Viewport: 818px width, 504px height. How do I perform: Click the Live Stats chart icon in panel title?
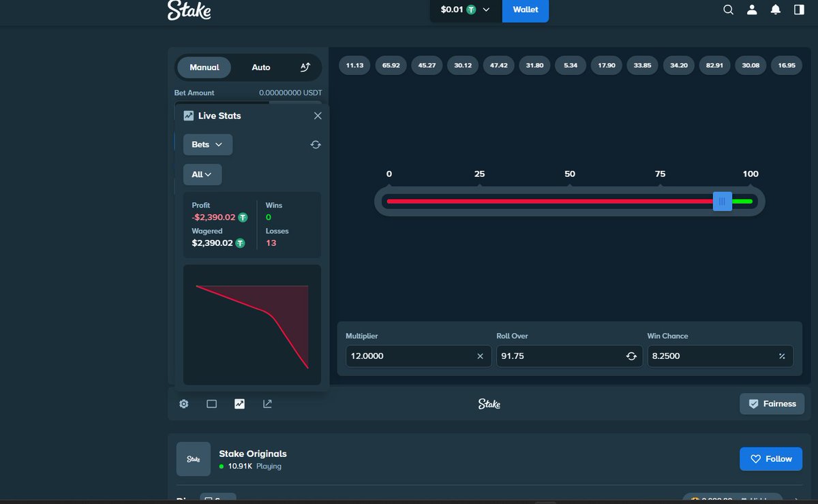(189, 116)
